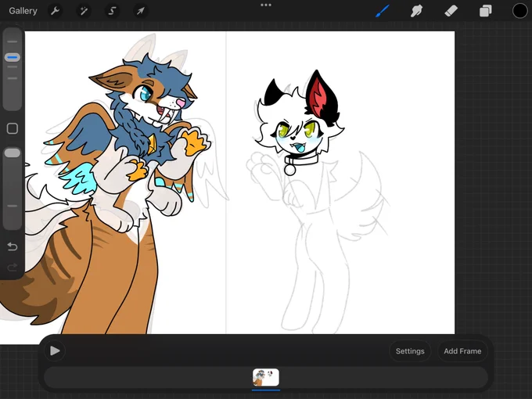Viewport: 532px width, 399px height.
Task: Open the three-dot menu at top center
Action: 266,5
